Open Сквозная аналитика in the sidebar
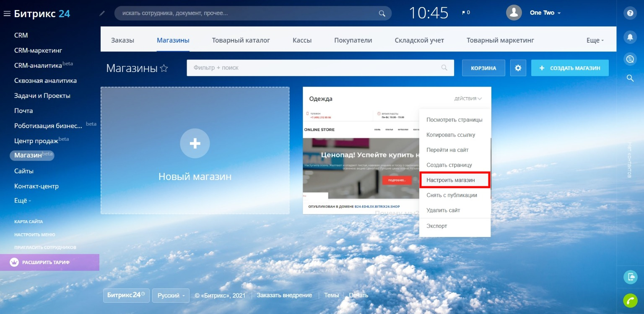Screen dimensions: 644x314 [45, 80]
